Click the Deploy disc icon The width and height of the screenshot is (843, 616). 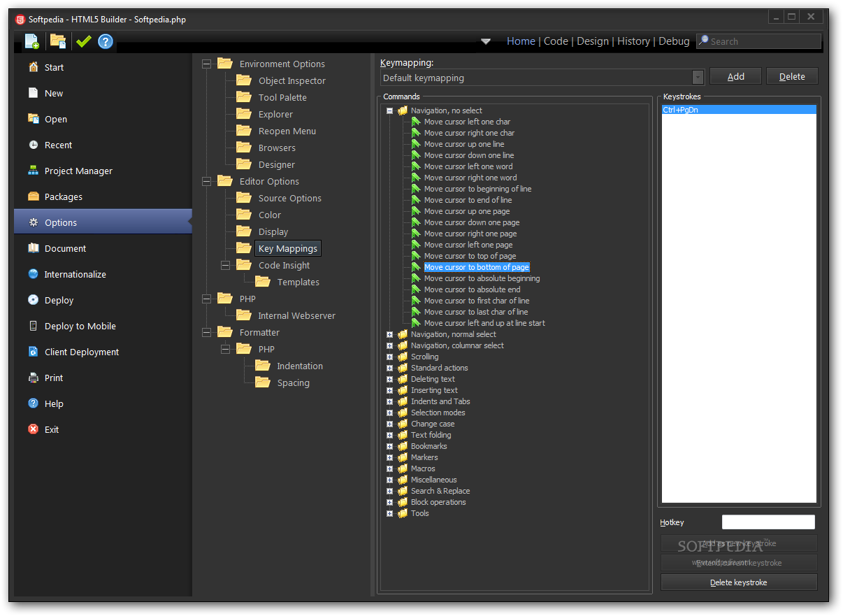tap(33, 300)
